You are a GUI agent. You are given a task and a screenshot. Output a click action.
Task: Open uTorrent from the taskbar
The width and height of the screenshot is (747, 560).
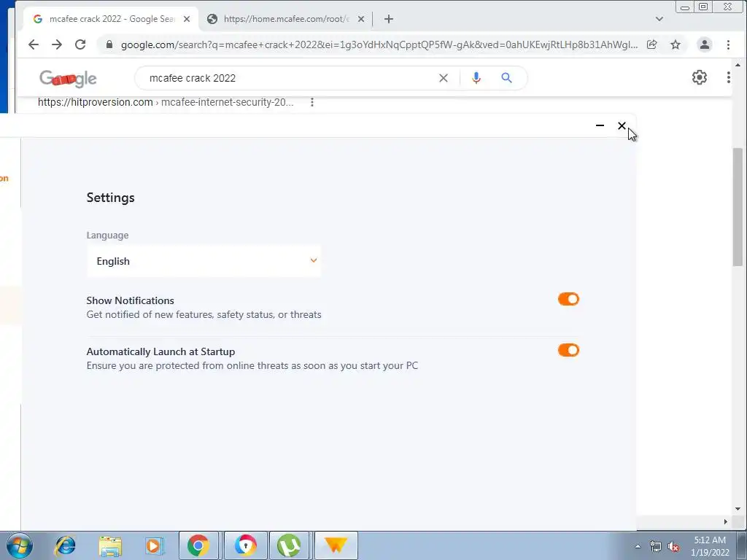[x=289, y=545]
